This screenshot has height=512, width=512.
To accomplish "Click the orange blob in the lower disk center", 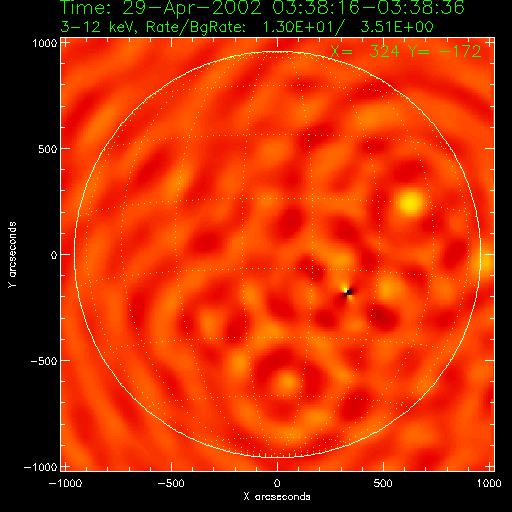I will [287, 381].
